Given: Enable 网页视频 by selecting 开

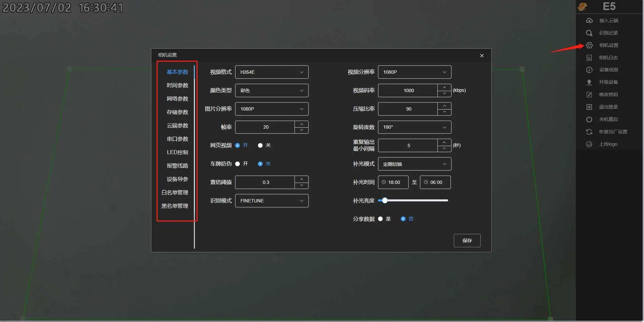Looking at the screenshot, I should pos(238,145).
